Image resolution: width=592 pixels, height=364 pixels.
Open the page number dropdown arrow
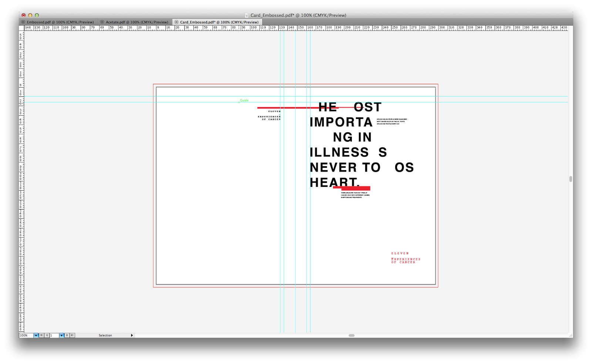pyautogui.click(x=61, y=336)
